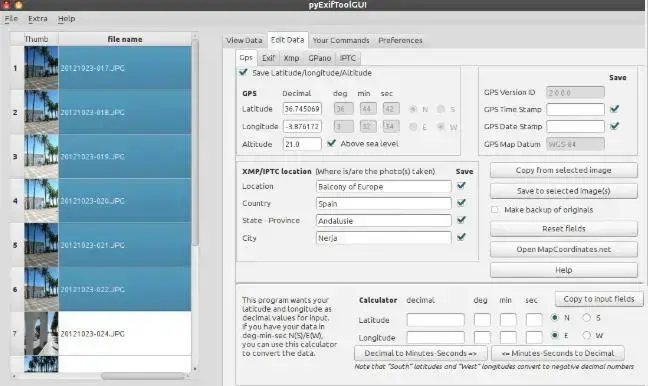Click the Help button in side panel
This screenshot has width=648, height=386.
(x=564, y=270)
